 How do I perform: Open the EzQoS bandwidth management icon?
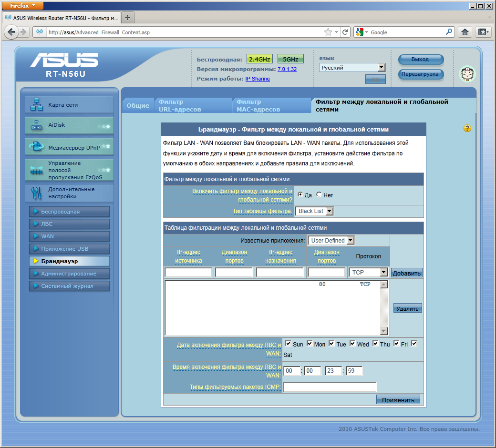click(37, 170)
